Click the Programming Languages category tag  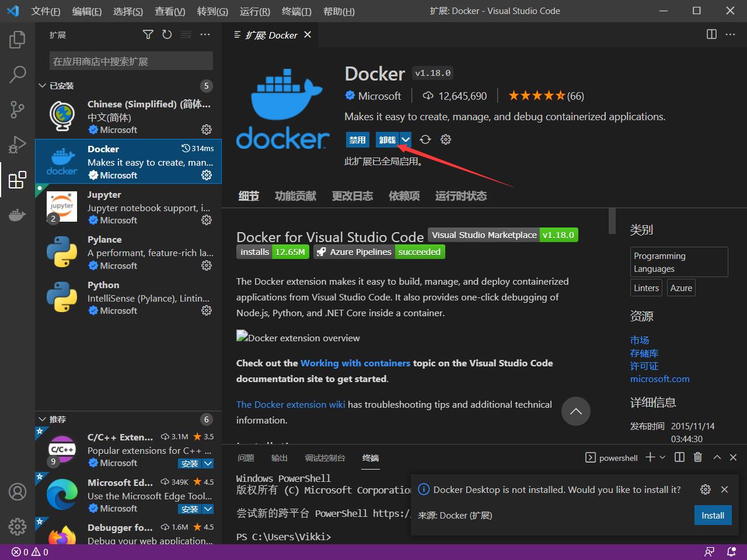679,262
